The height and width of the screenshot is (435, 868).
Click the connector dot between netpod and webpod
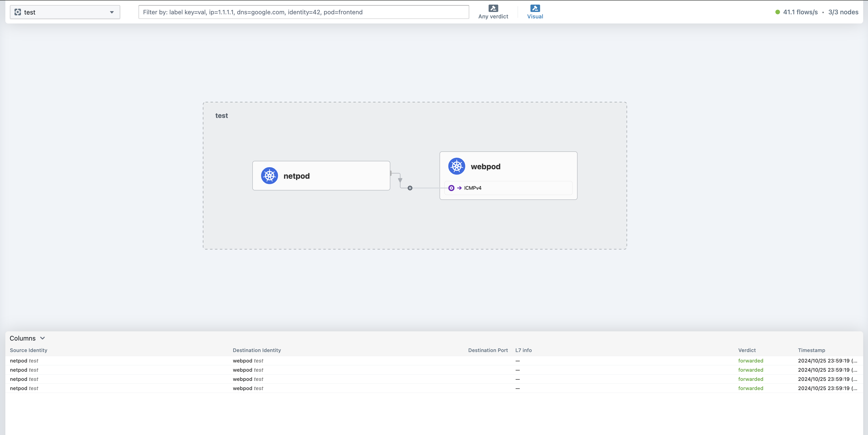click(410, 188)
